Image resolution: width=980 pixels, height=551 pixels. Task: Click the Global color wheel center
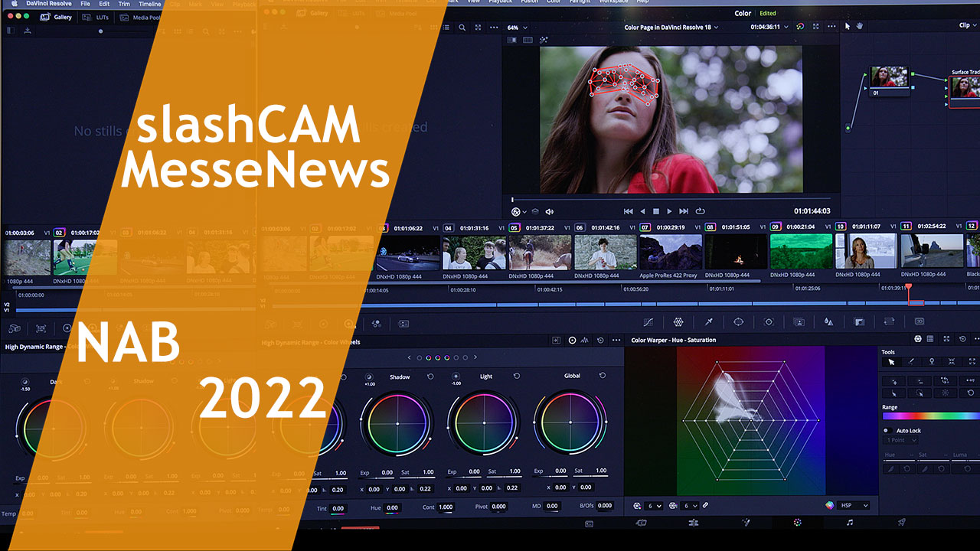coord(570,422)
